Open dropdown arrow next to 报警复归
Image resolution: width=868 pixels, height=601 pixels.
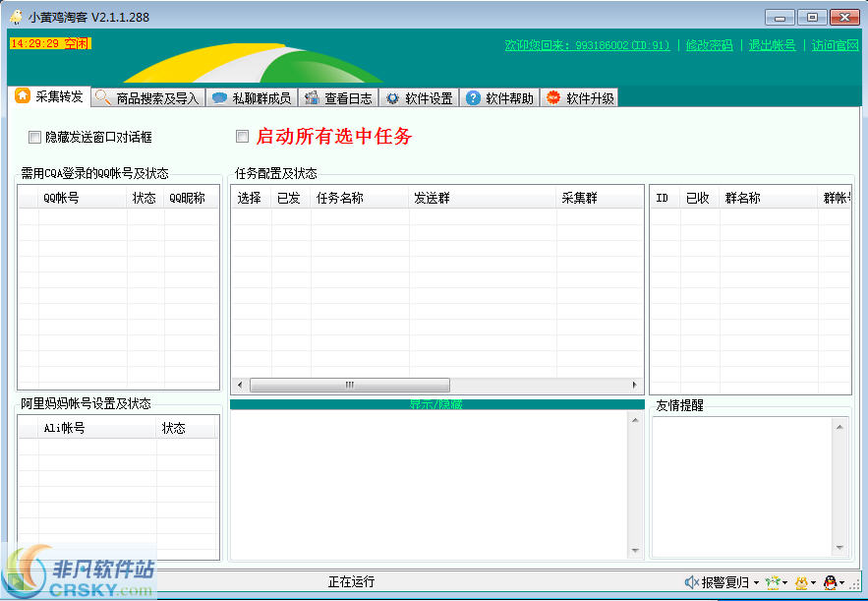(x=755, y=582)
